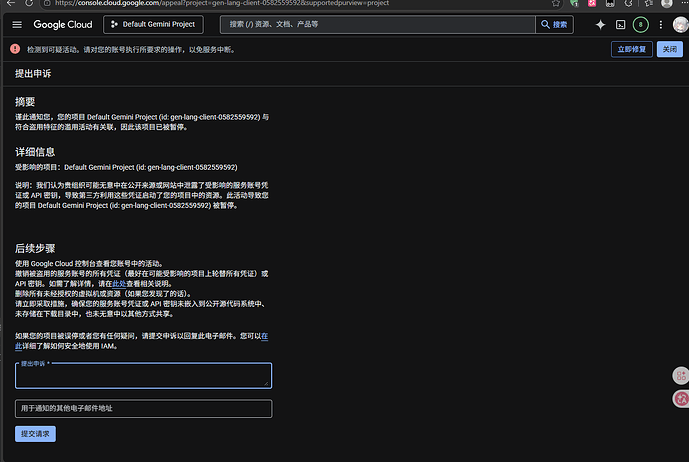Open the green extension icon with badge 1
Image resolution: width=689 pixels, height=462 pixels.
[574, 4]
